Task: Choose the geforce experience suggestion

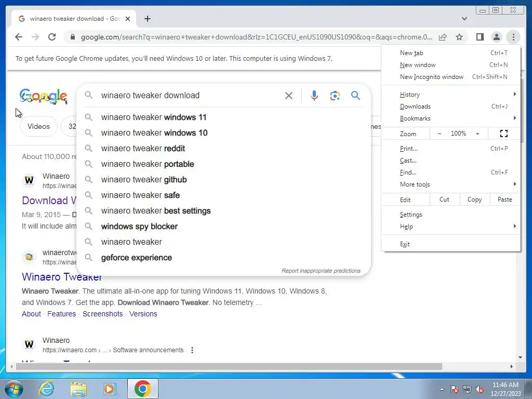Action: tap(223, 258)
